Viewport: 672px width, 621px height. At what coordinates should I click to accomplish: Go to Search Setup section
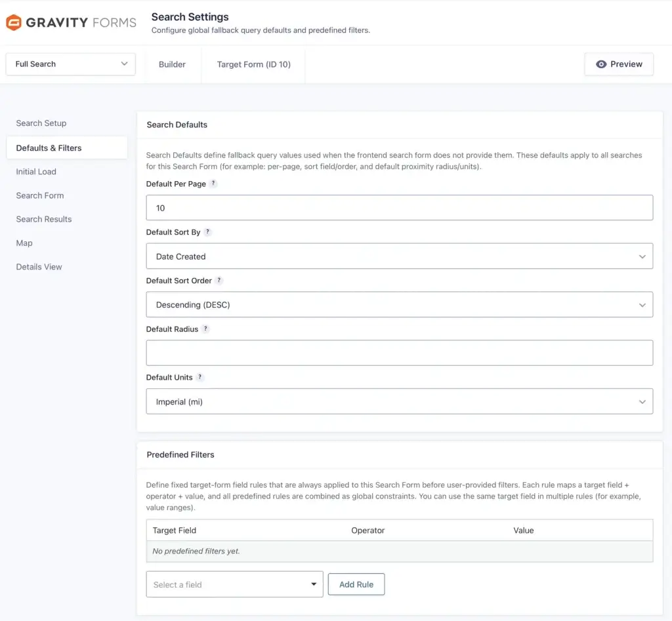(41, 123)
